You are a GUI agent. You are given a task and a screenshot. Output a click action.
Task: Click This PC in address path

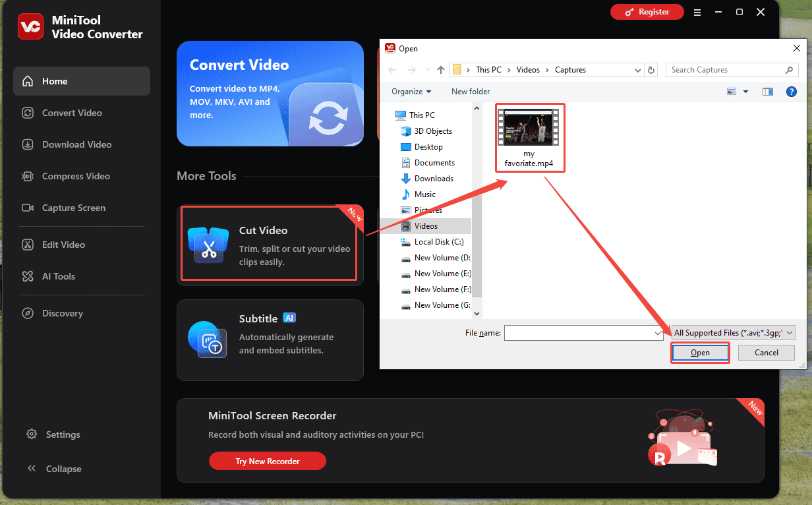488,70
